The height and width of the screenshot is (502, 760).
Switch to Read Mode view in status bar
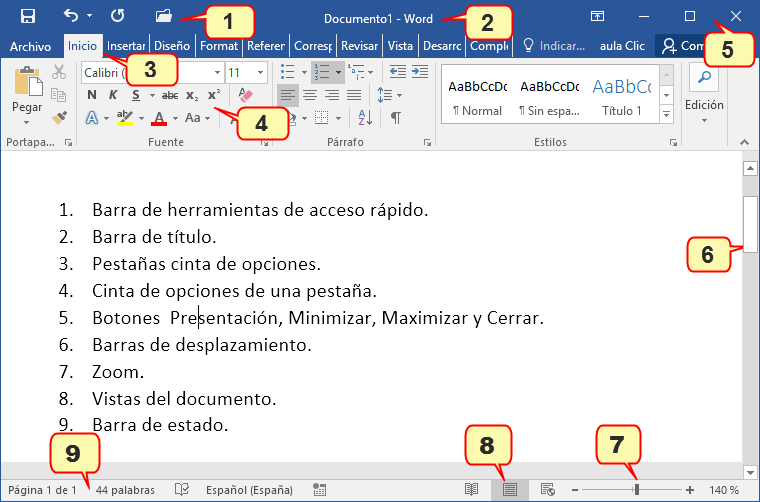click(471, 490)
